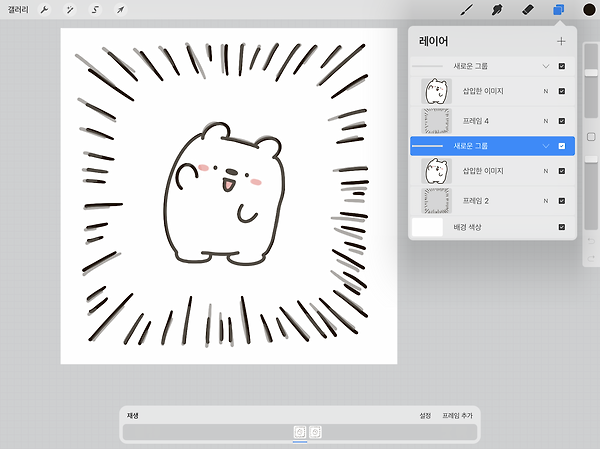Viewport: 600px width, 449px height.
Task: Uncheck visibility of 배경 색상 layer
Action: pyautogui.click(x=562, y=227)
